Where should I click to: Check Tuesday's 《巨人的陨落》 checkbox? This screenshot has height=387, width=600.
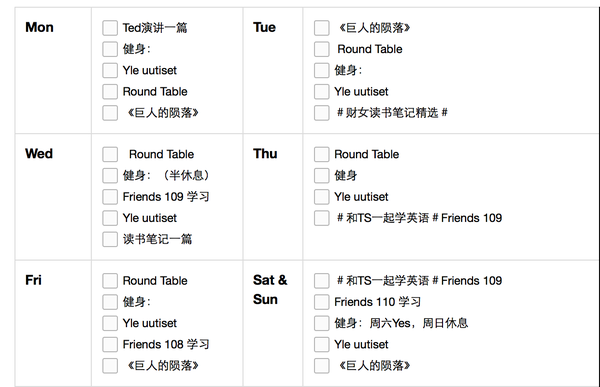coord(321,28)
